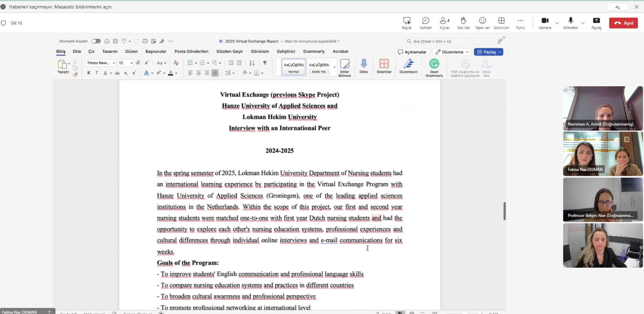Apply the text highlight color
The height and width of the screenshot is (314, 644).
[x=159, y=73]
